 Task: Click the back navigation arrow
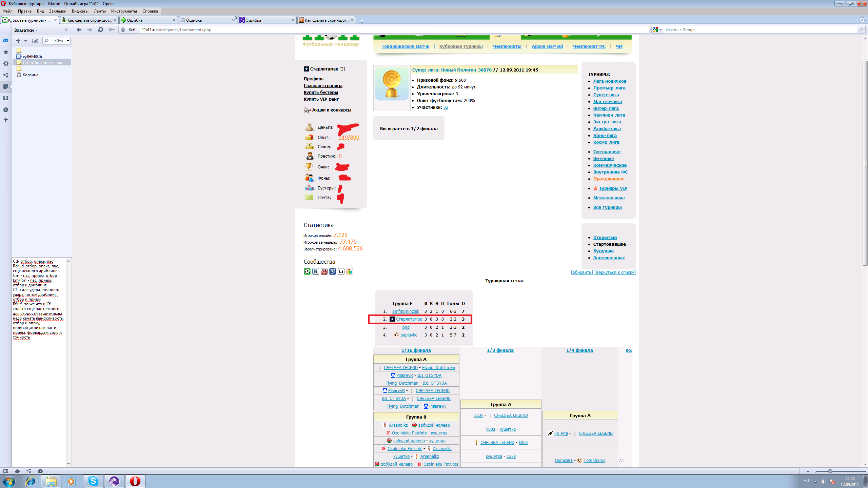79,30
